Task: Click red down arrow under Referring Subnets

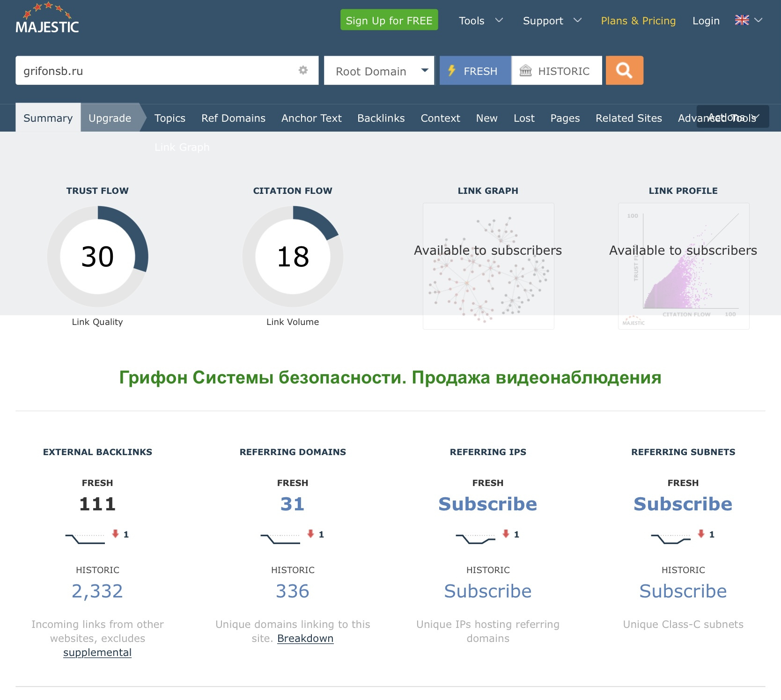Action: pyautogui.click(x=701, y=533)
